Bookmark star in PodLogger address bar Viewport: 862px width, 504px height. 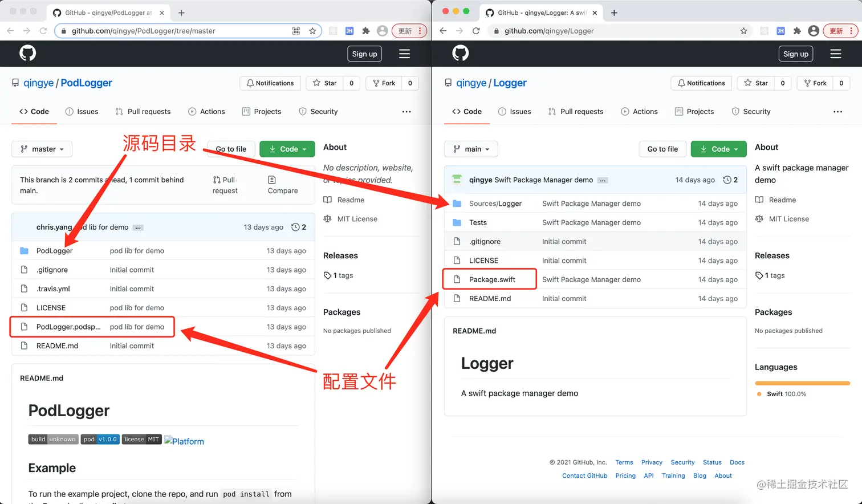[312, 31]
